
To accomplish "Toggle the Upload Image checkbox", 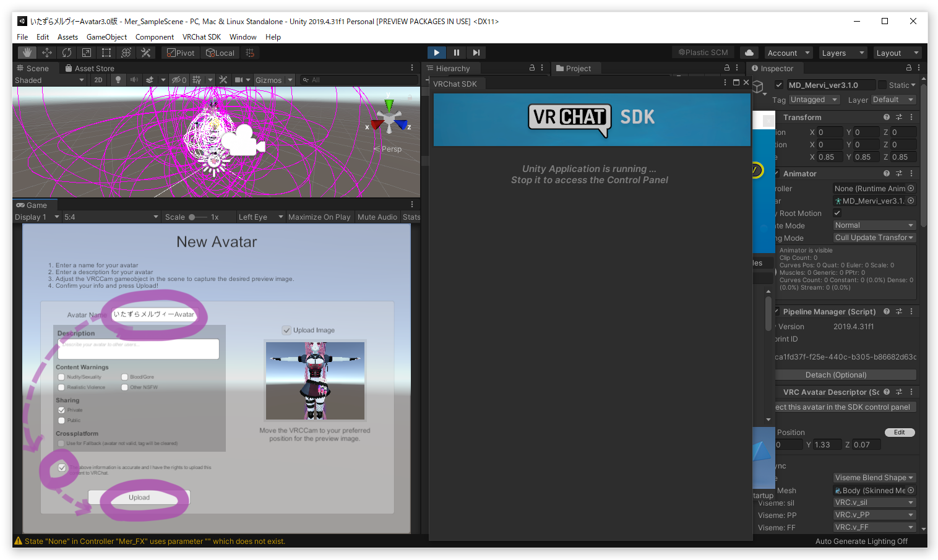I will [286, 330].
